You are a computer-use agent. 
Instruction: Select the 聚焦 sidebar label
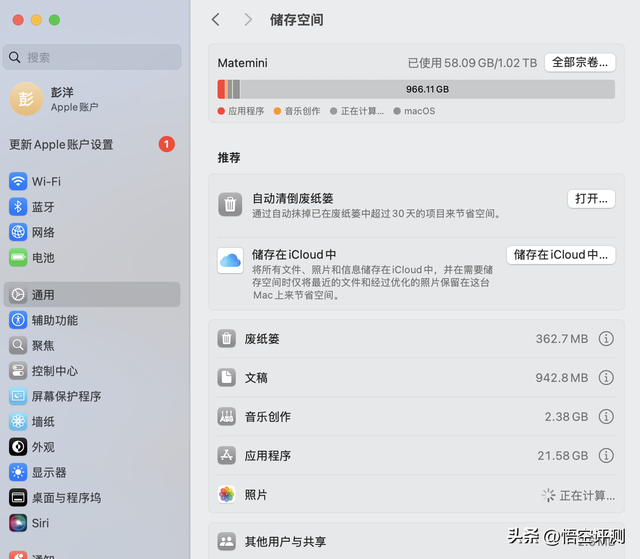tap(43, 346)
